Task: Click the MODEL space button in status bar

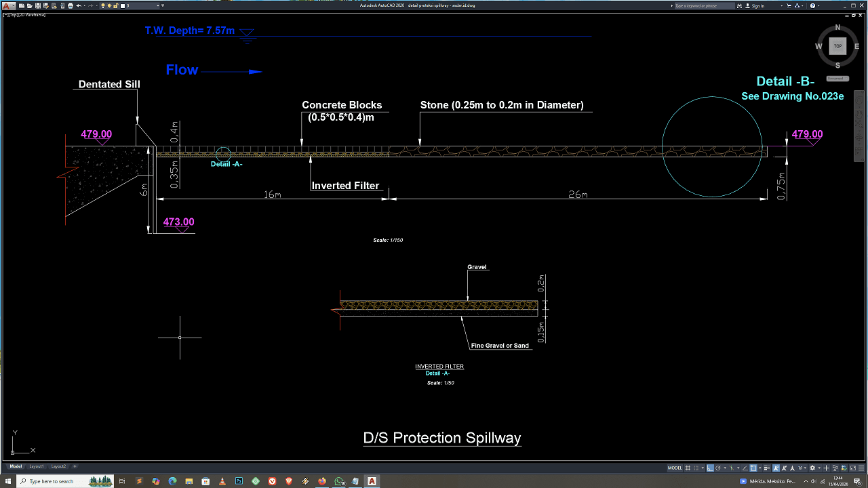Action: click(x=675, y=468)
